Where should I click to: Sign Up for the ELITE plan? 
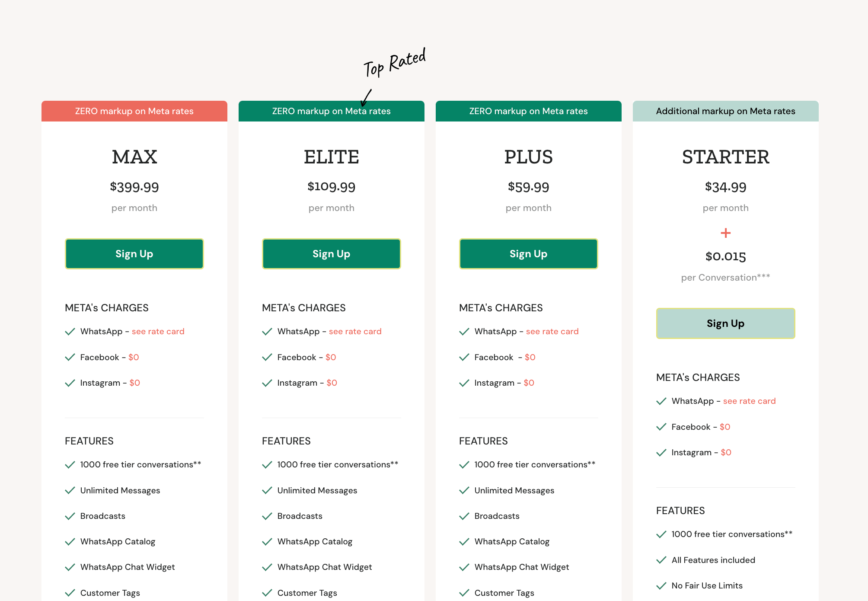click(331, 254)
